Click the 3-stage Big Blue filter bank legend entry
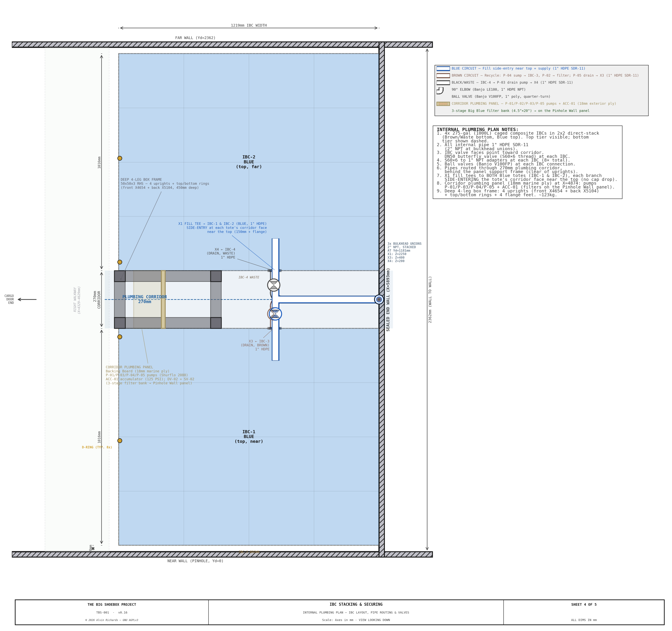The width and height of the screenshot is (672, 631). (x=520, y=111)
